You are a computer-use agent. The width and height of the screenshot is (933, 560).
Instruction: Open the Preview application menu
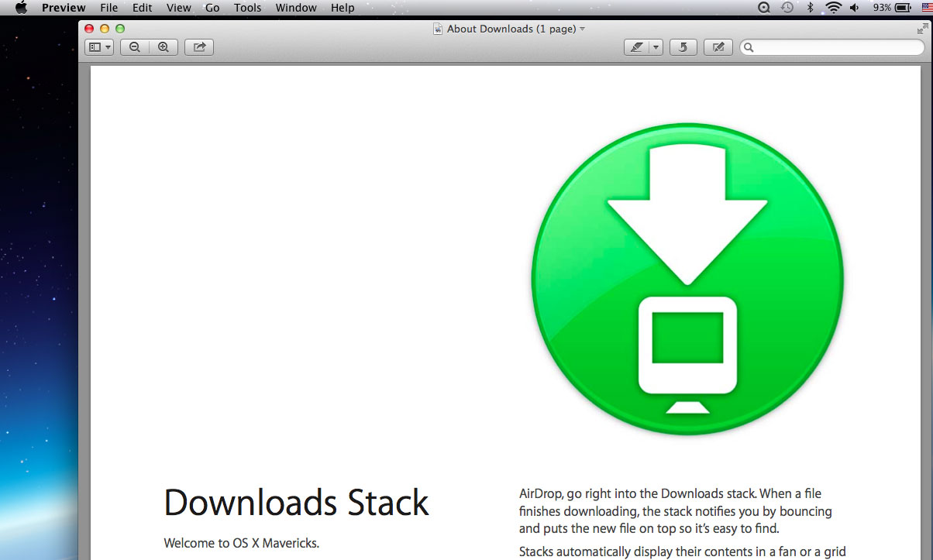[x=64, y=8]
